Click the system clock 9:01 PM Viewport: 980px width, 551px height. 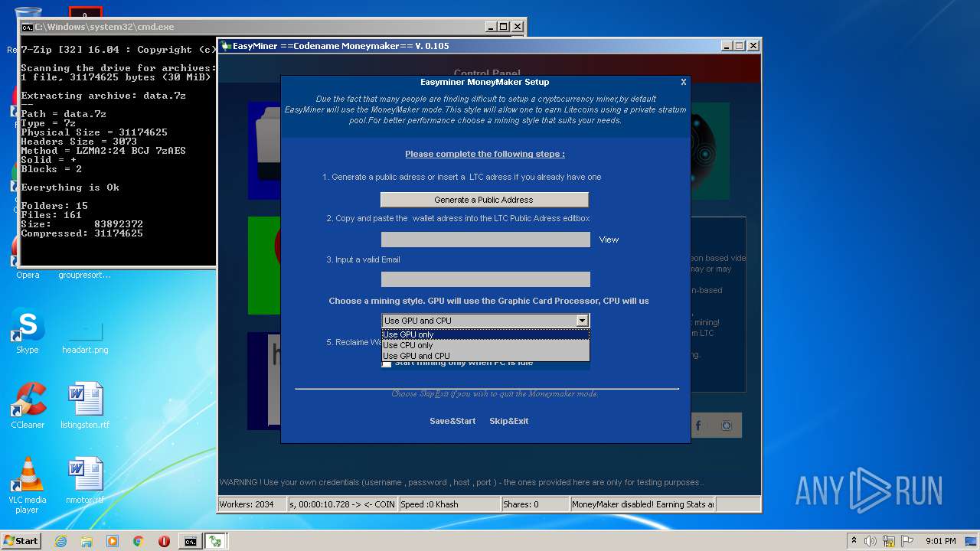click(940, 541)
